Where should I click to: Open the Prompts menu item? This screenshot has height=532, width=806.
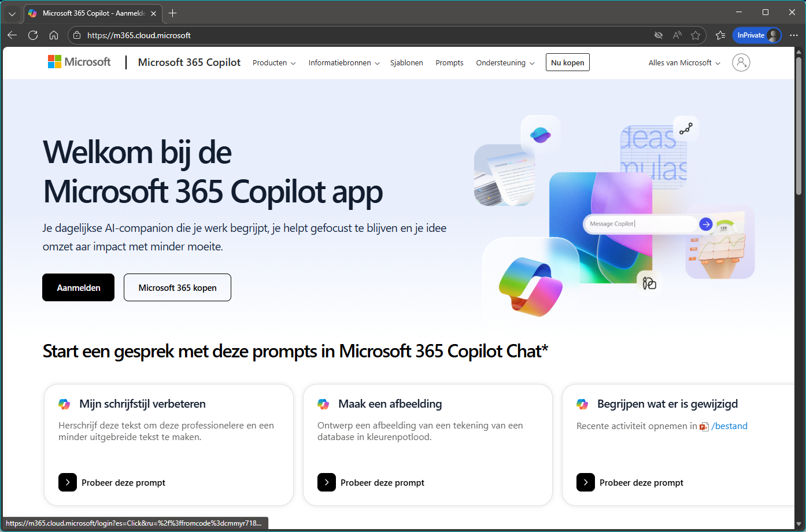coord(449,63)
